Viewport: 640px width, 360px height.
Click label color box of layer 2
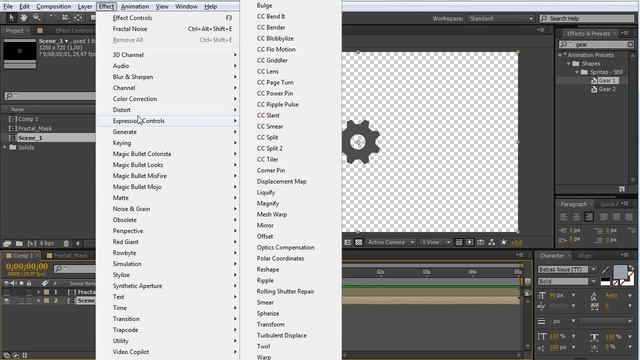point(47,300)
